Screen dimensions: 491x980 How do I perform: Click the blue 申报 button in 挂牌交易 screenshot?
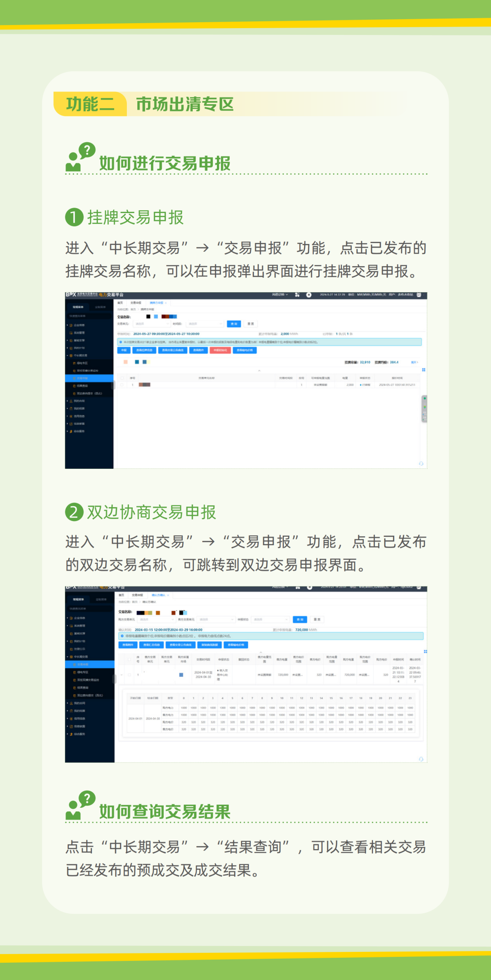[x=124, y=350]
